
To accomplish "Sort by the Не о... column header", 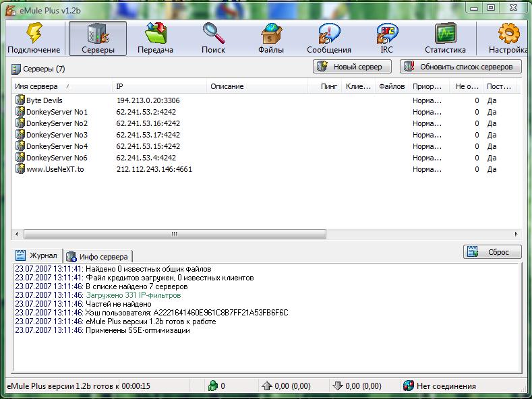I will pos(466,86).
